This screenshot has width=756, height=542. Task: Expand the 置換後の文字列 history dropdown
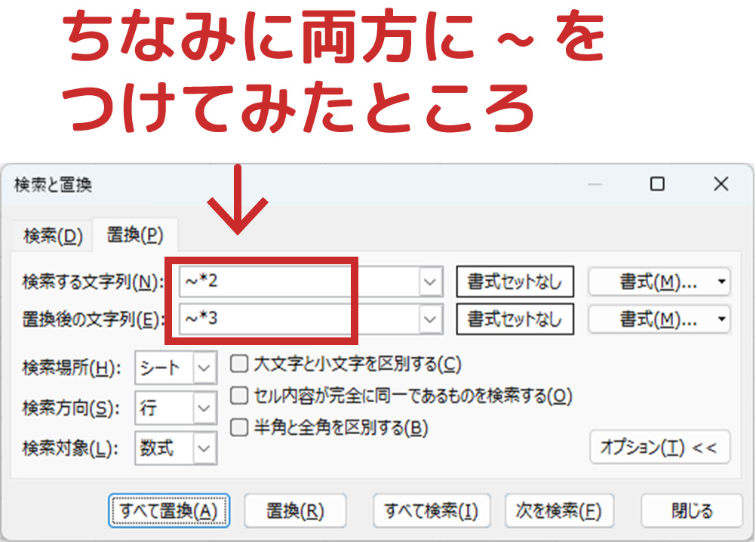coord(430,319)
